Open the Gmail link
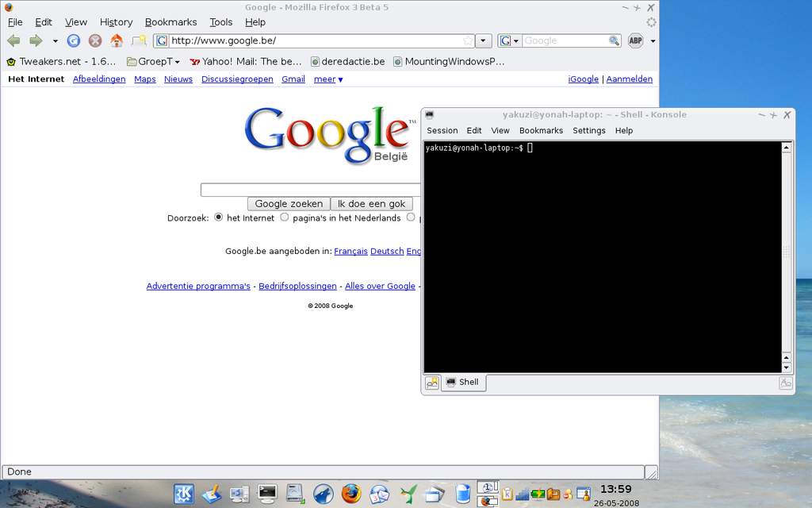The image size is (812, 508). (293, 79)
